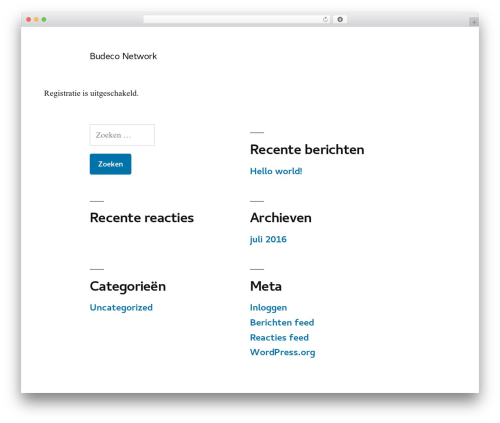Open the juli 2016 archive link

click(268, 239)
